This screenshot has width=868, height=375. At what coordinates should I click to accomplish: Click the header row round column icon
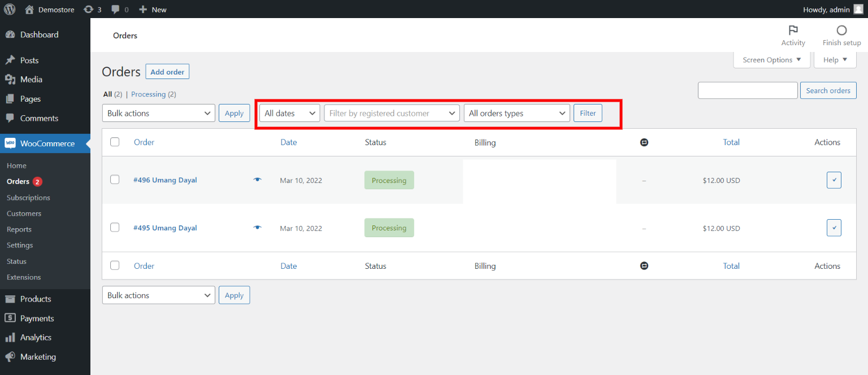pos(644,142)
